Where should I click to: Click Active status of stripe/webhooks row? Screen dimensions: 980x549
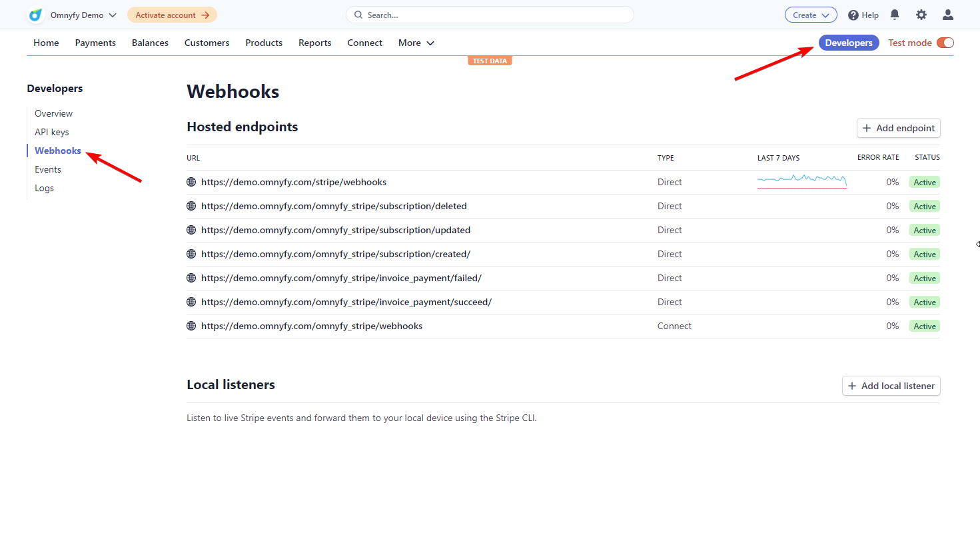point(925,182)
